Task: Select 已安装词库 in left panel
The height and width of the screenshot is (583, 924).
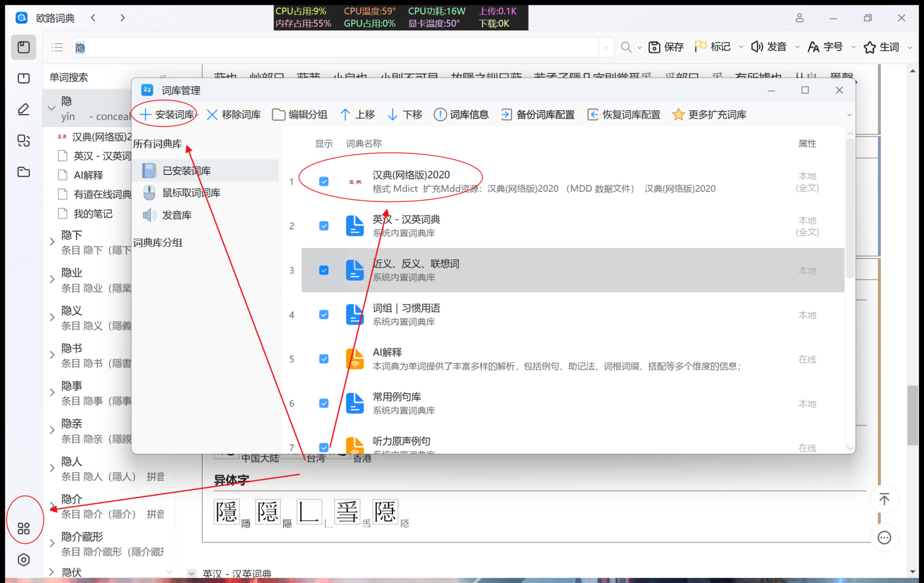Action: [x=206, y=171]
